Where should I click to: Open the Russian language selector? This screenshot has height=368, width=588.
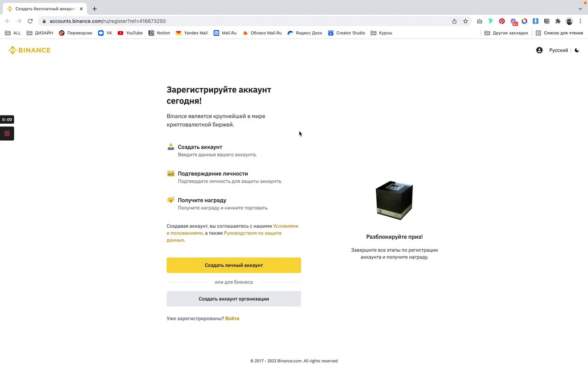pyautogui.click(x=558, y=50)
